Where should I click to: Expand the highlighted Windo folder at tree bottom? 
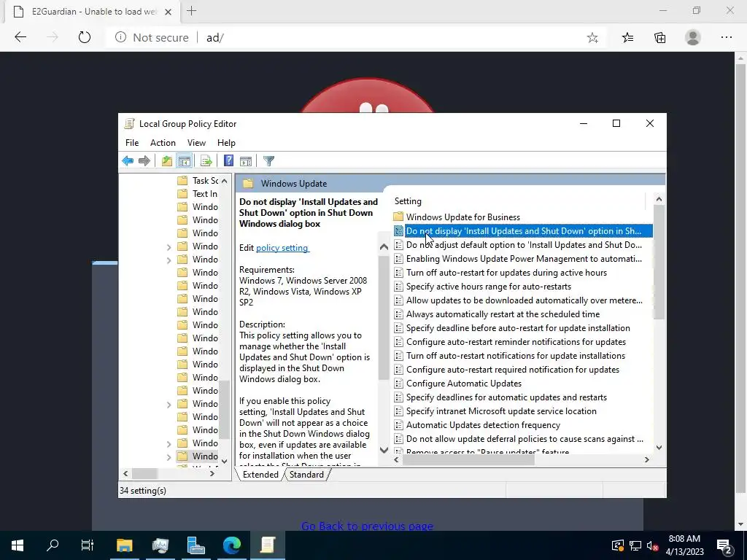169,457
